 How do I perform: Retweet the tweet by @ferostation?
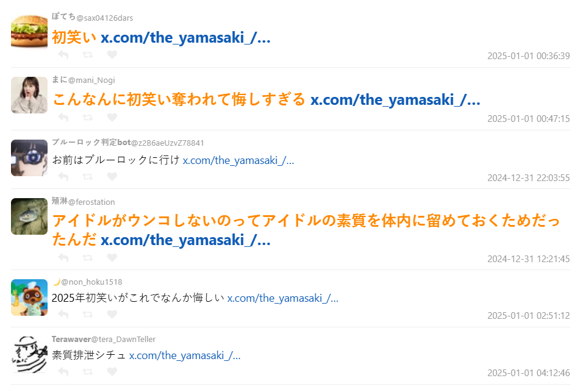(x=88, y=258)
